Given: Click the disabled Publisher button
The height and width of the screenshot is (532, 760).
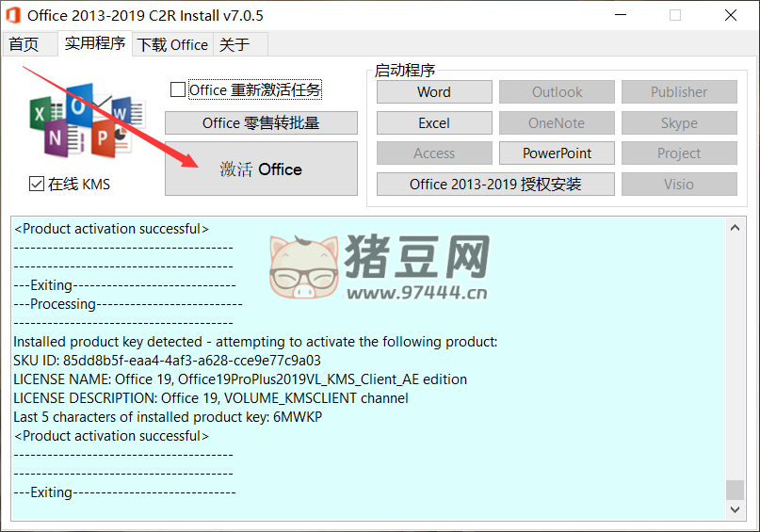Looking at the screenshot, I should [x=680, y=92].
